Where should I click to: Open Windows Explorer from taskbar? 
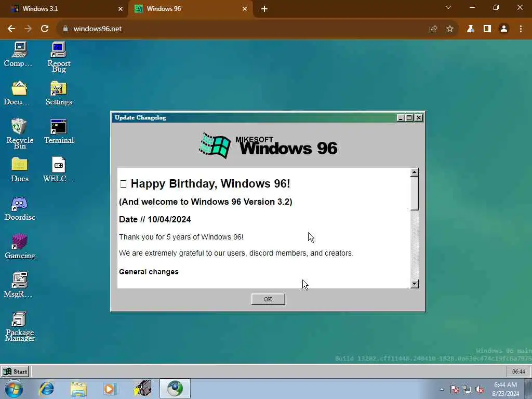point(79,389)
